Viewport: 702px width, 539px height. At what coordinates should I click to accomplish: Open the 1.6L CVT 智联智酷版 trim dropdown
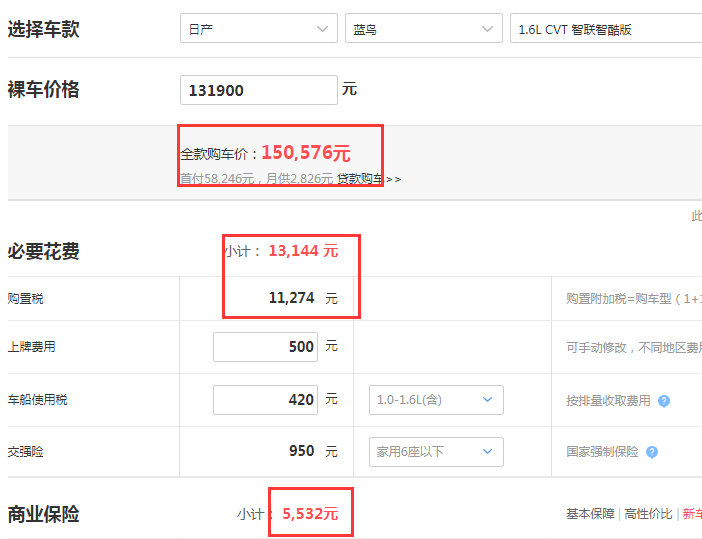pyautogui.click(x=606, y=28)
